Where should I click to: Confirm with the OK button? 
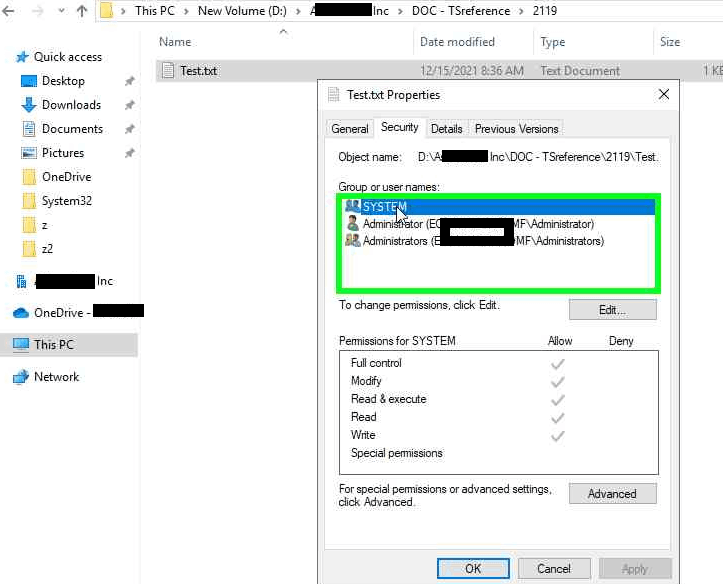click(473, 568)
